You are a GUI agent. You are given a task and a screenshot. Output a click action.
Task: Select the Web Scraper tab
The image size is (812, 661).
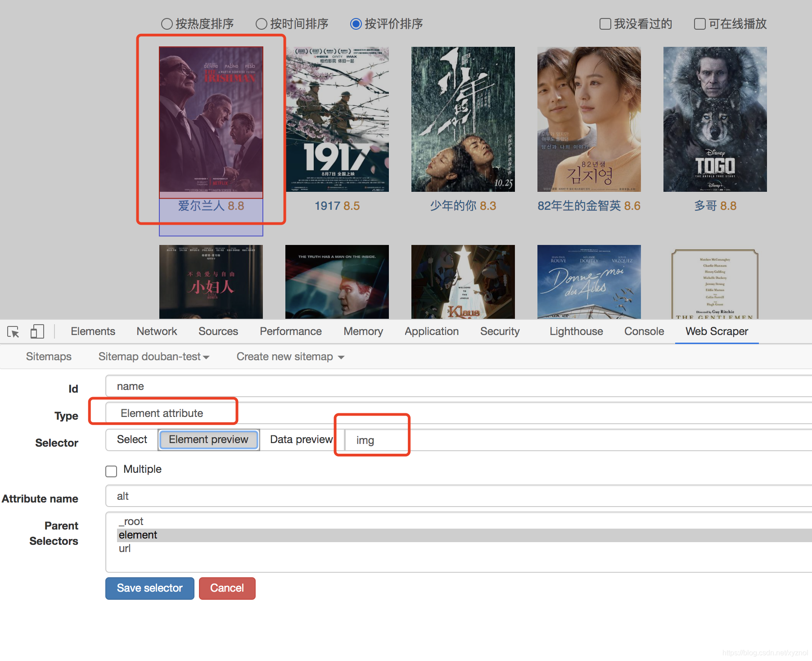(x=717, y=331)
